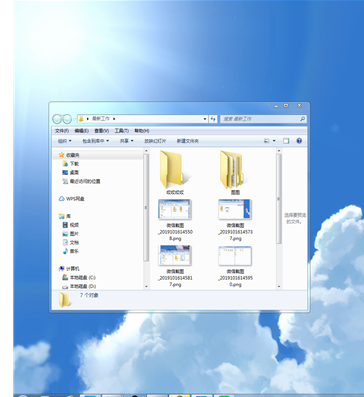
Task: Maximize the Explorer window
Action: (286, 106)
